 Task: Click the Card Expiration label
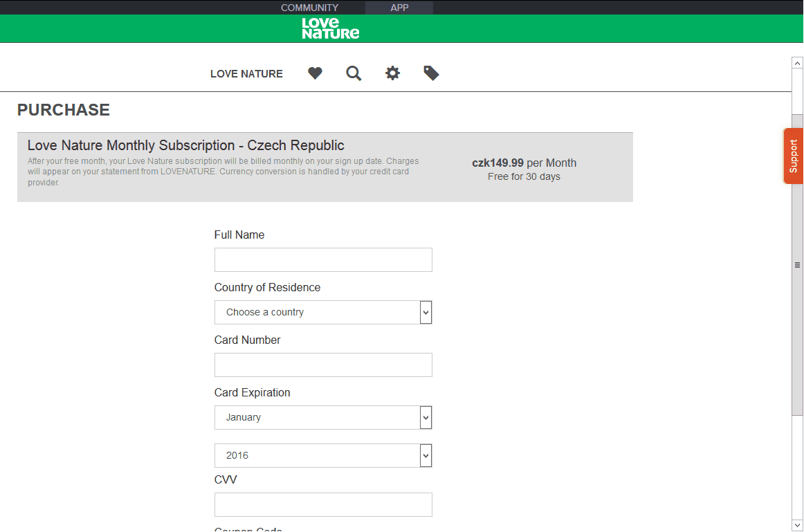point(253,392)
